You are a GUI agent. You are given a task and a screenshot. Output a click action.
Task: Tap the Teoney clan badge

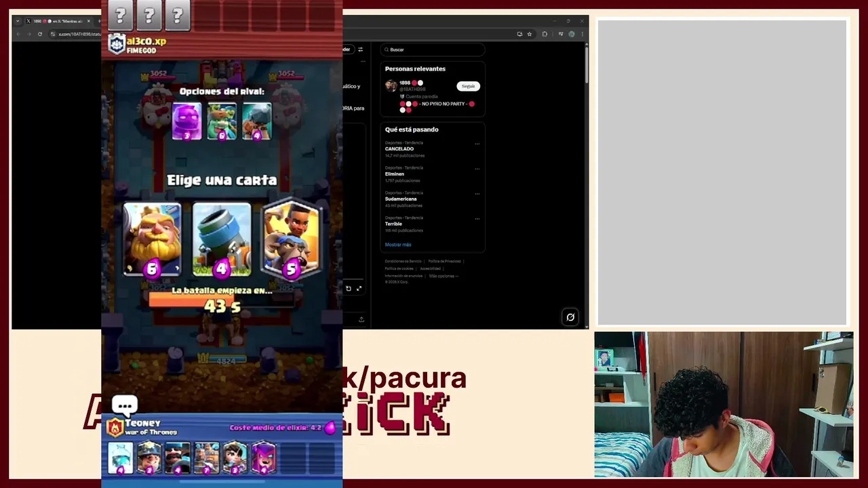point(115,428)
